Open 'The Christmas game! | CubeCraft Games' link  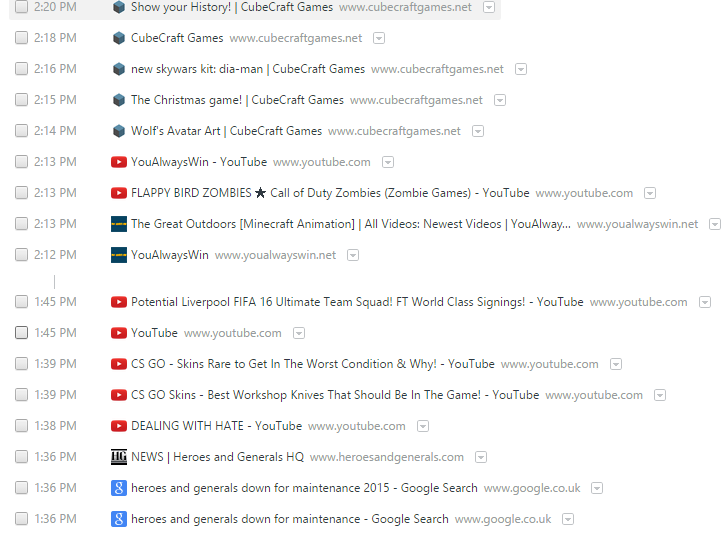[x=237, y=100]
